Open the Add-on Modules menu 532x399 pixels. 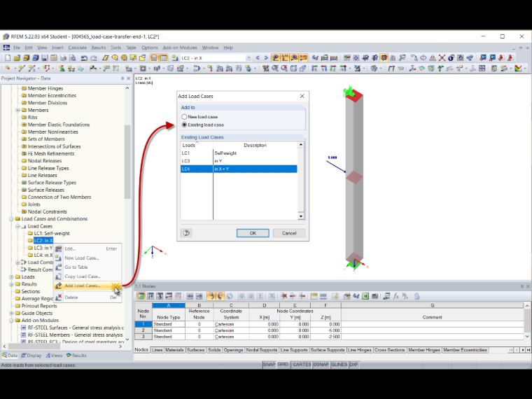(x=180, y=48)
